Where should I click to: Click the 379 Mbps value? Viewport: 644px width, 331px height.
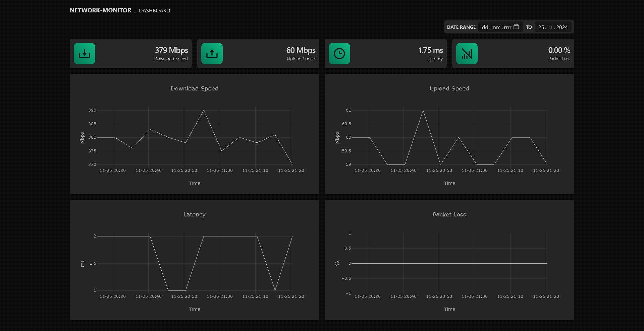(171, 50)
